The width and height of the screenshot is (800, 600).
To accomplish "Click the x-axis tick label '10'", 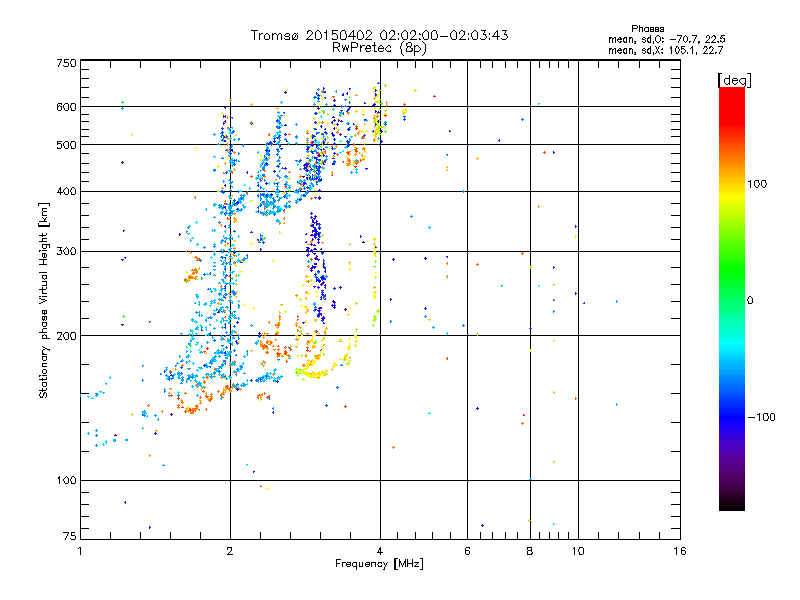I will (578, 551).
